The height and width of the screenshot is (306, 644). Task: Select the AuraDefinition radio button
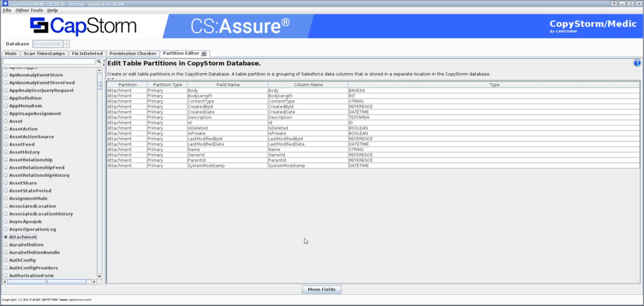tap(6, 244)
